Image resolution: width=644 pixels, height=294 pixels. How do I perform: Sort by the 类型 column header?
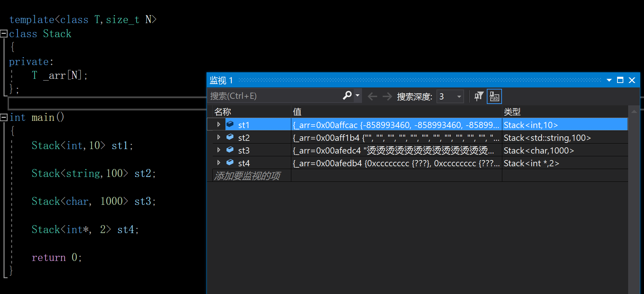pos(565,112)
